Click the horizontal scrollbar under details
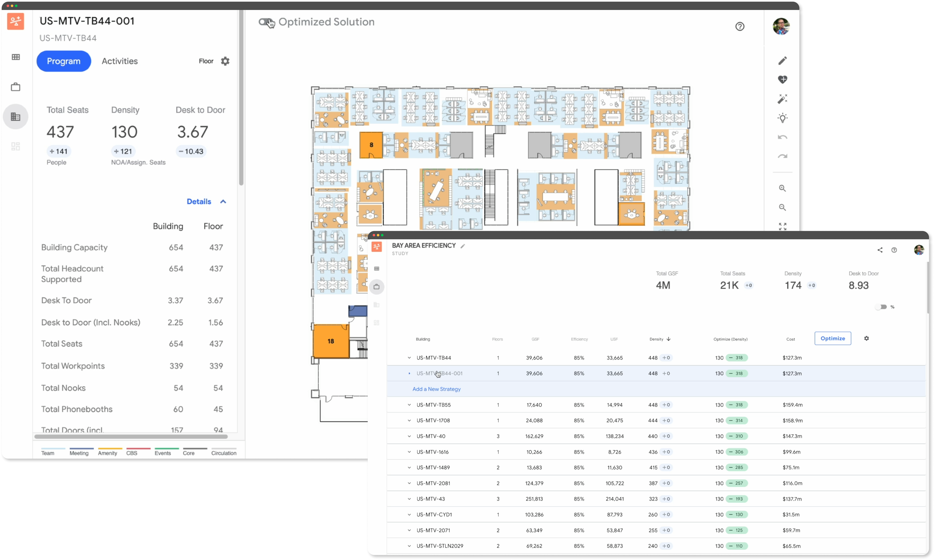Viewport: 934px width, 560px height. click(x=131, y=437)
